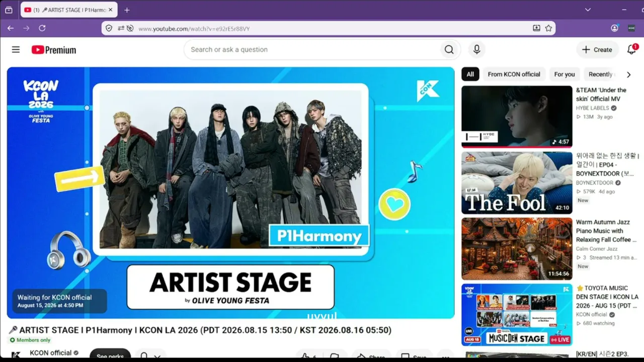Click the ARTIST STAGE P1Harmony video title
Screen dimensions: 644x362
[x=200, y=330]
